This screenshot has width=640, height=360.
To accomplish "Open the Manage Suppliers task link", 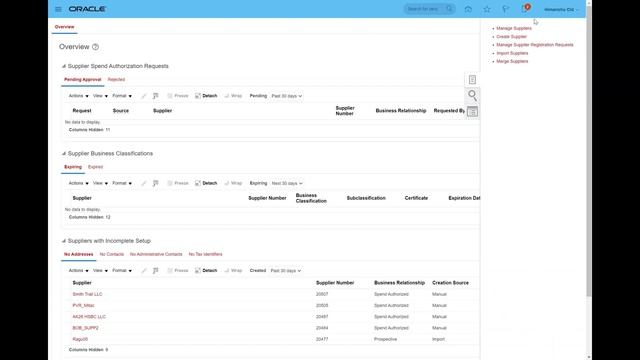I will [514, 29].
